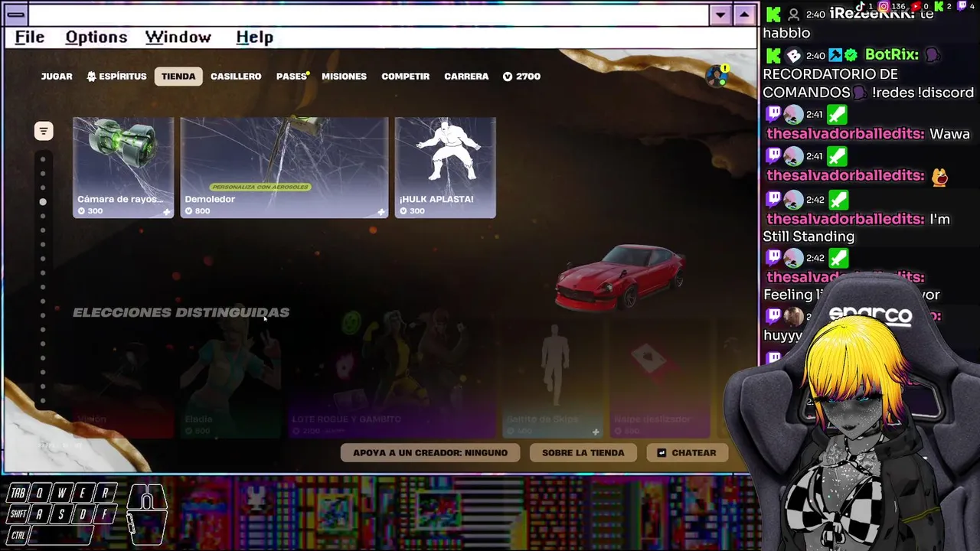Switch to the JUGAR tab
Viewport: 980px width, 551px height.
[57, 77]
